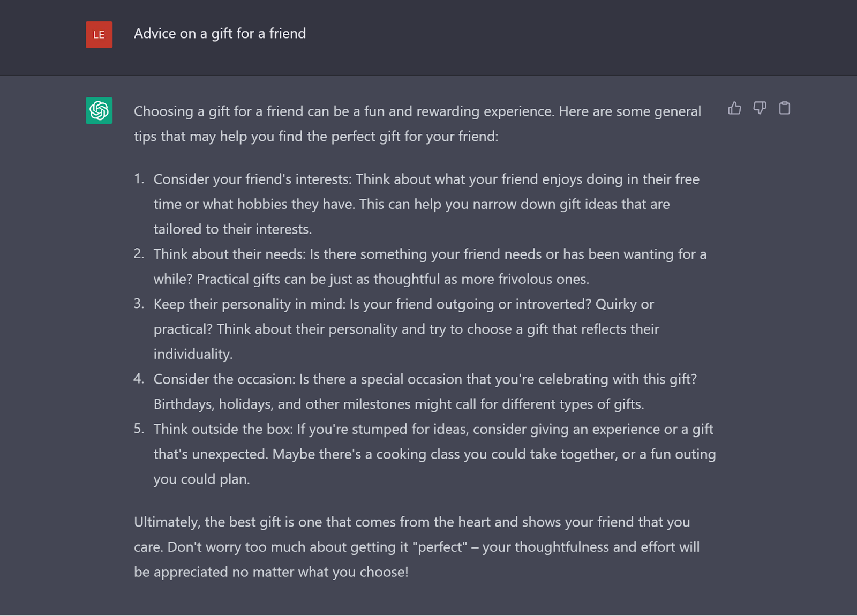Click the closing paragraph starting 'Ultimately, the best gift'
This screenshot has height=616, width=857.
click(417, 547)
